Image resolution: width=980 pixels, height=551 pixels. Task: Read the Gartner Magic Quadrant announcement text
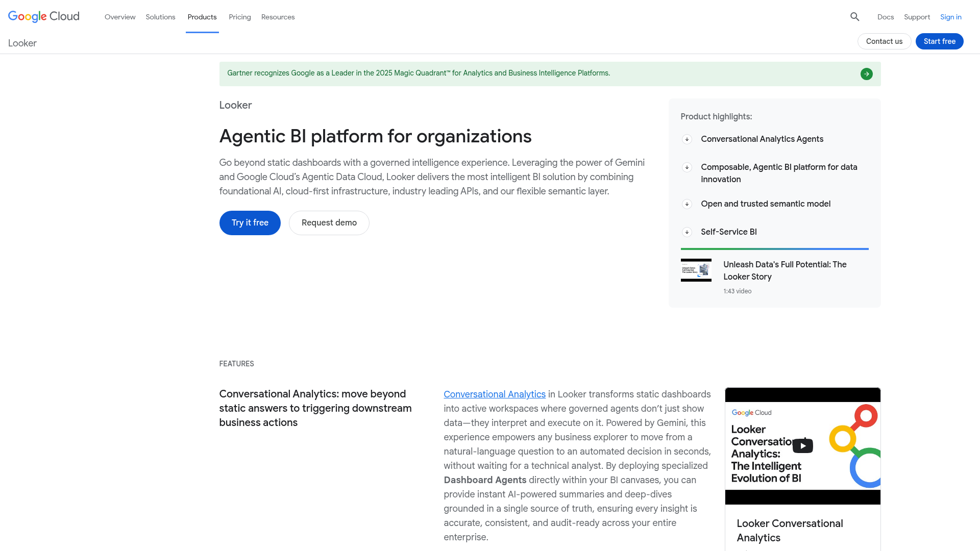419,73
